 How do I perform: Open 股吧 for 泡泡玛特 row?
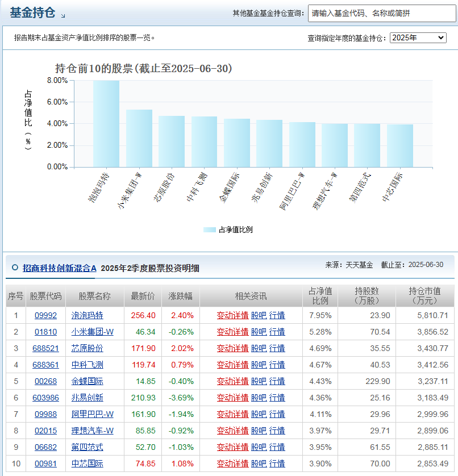259,315
